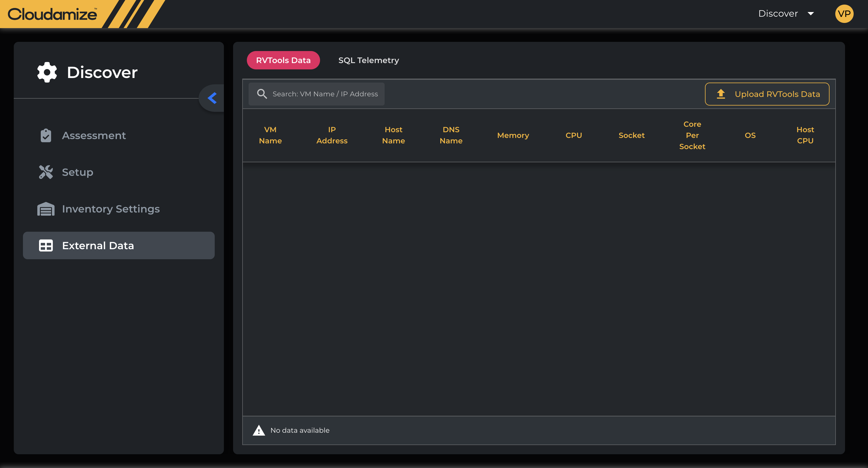This screenshot has height=468, width=868.
Task: Sort by Memory column header
Action: point(513,135)
